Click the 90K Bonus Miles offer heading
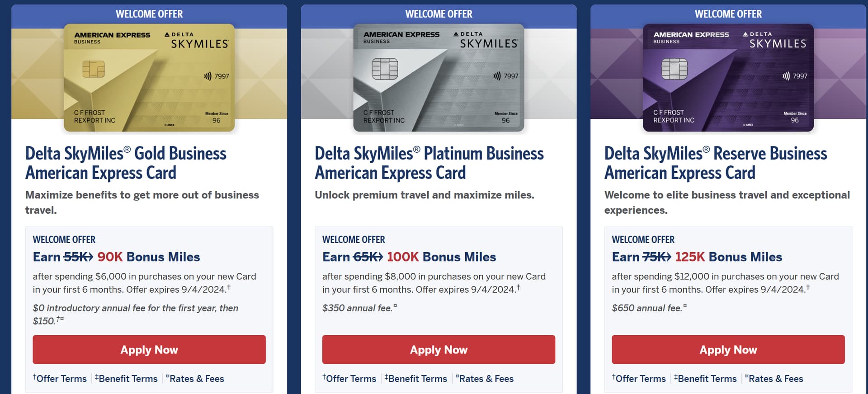The width and height of the screenshot is (868, 394). [x=116, y=257]
